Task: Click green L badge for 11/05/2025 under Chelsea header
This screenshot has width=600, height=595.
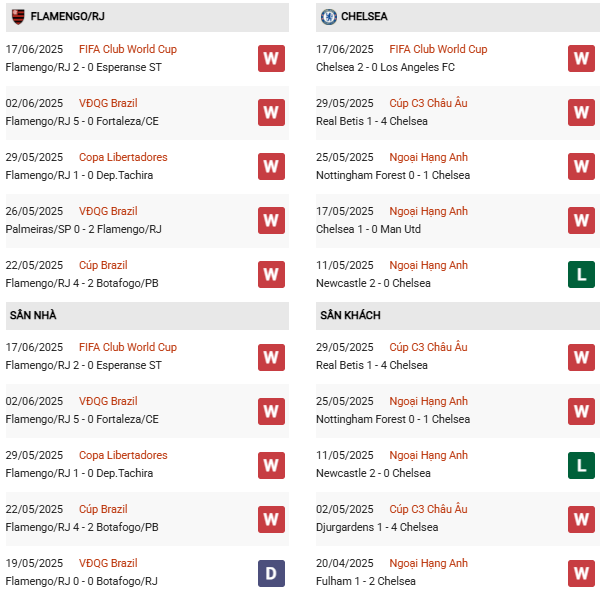Action: pos(581,274)
